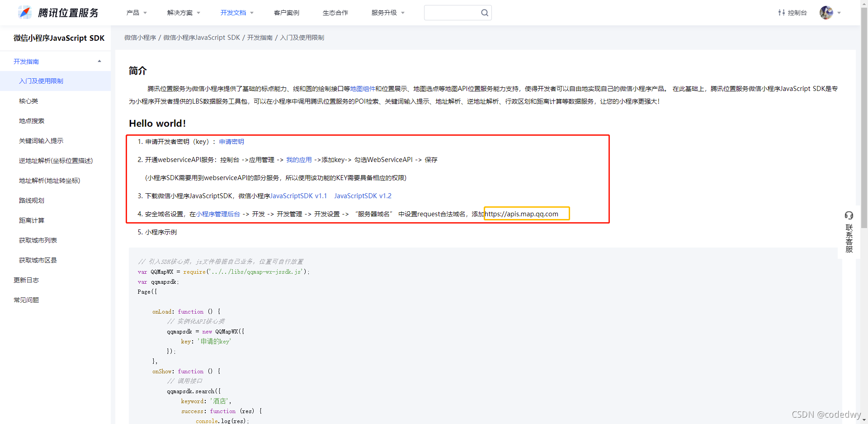Click the 联系客服 headset icon

click(849, 216)
